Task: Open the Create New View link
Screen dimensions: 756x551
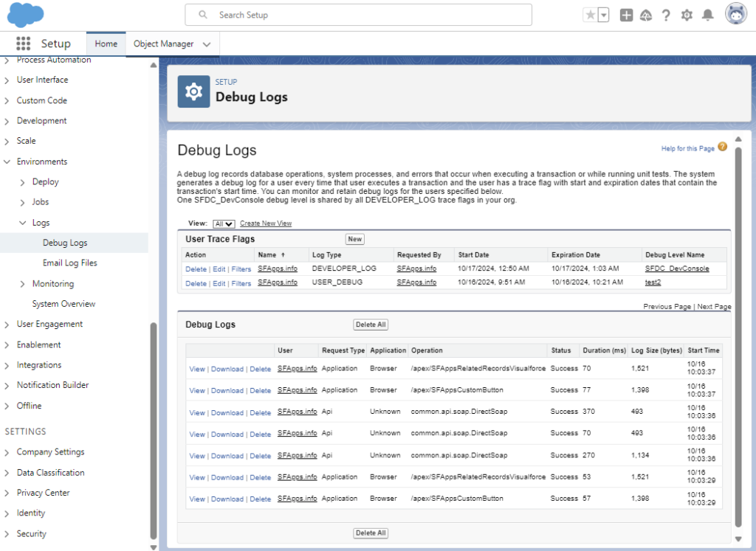Action: 266,223
